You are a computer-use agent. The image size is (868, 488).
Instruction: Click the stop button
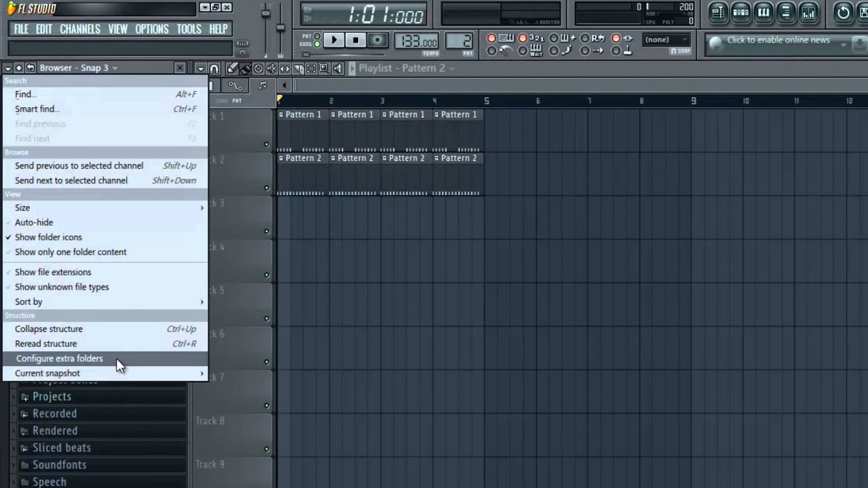point(355,40)
